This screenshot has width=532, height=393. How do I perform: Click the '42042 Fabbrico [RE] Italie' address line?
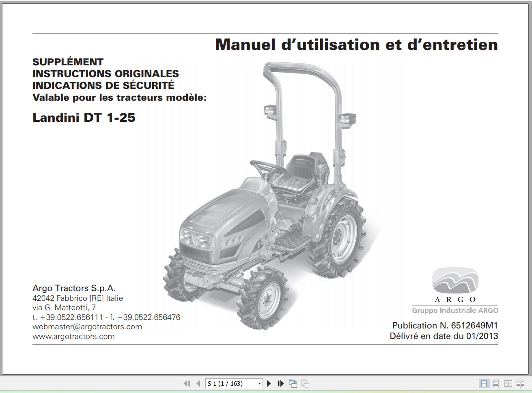pos(78,298)
